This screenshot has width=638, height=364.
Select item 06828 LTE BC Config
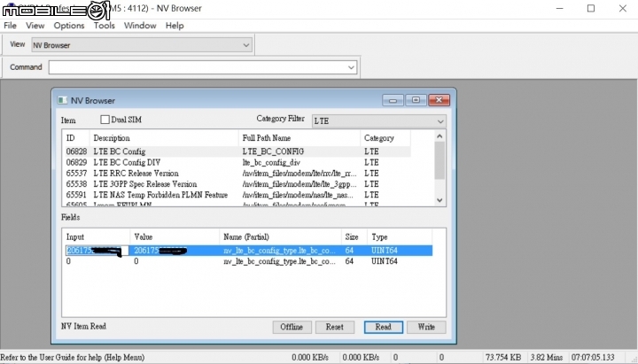[237, 151]
